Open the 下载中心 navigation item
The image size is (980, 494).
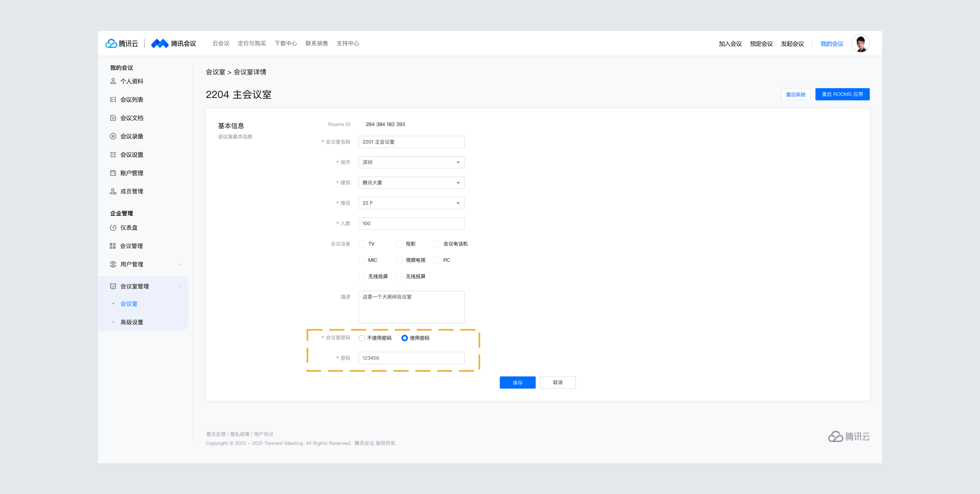pyautogui.click(x=286, y=43)
